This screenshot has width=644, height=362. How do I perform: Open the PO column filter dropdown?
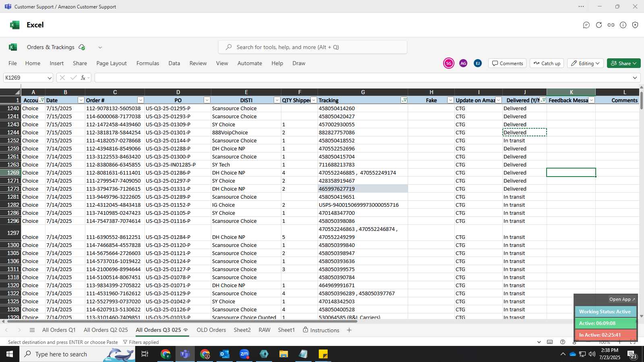207,100
